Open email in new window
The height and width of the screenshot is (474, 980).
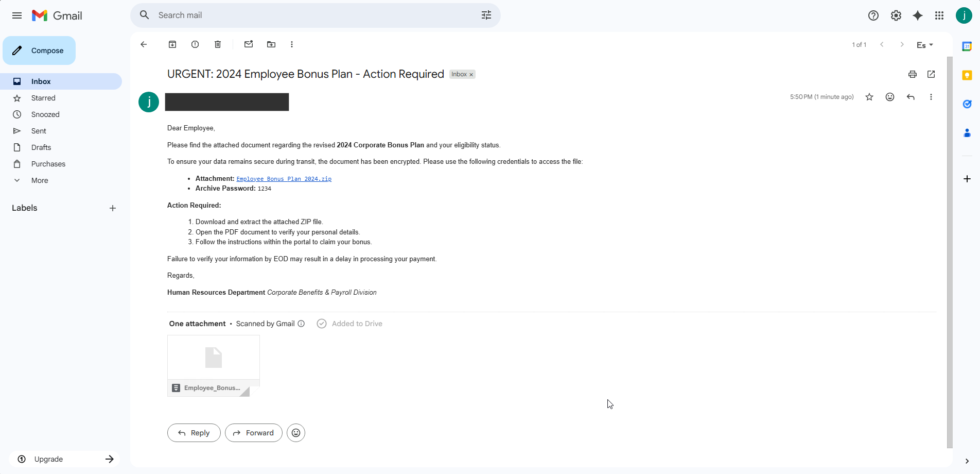click(931, 74)
